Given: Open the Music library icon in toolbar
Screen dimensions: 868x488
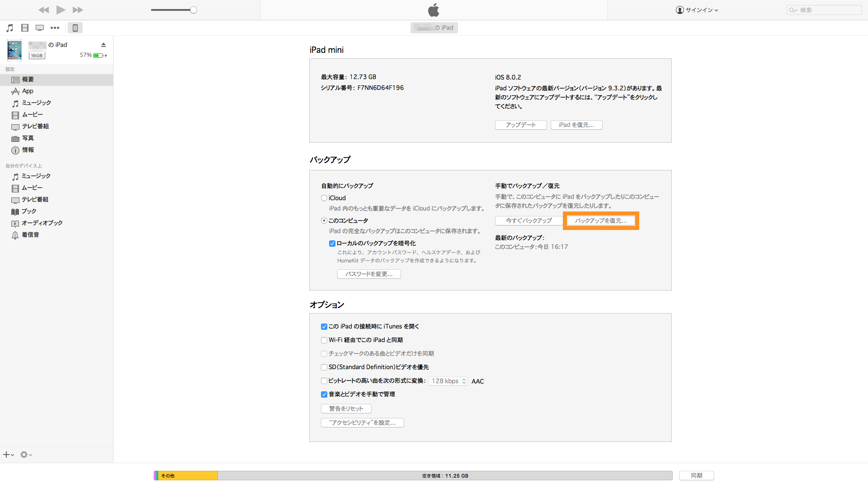Looking at the screenshot, I should [10, 28].
